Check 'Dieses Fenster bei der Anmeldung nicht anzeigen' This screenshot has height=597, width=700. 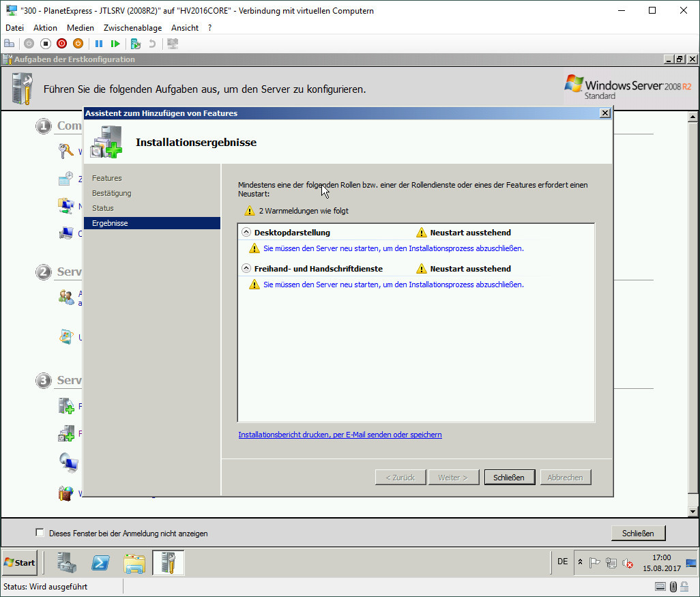[40, 533]
